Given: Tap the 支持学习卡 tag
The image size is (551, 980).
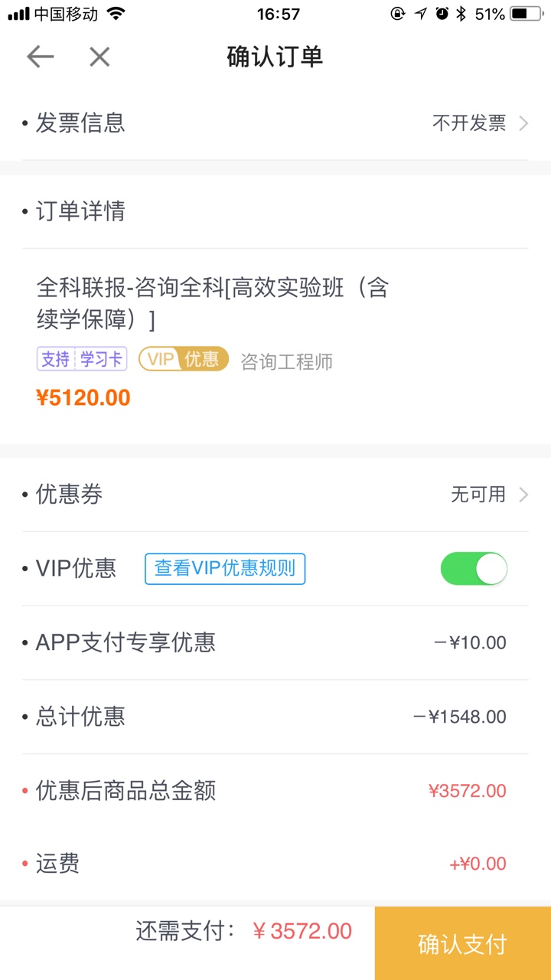Looking at the screenshot, I should (82, 359).
